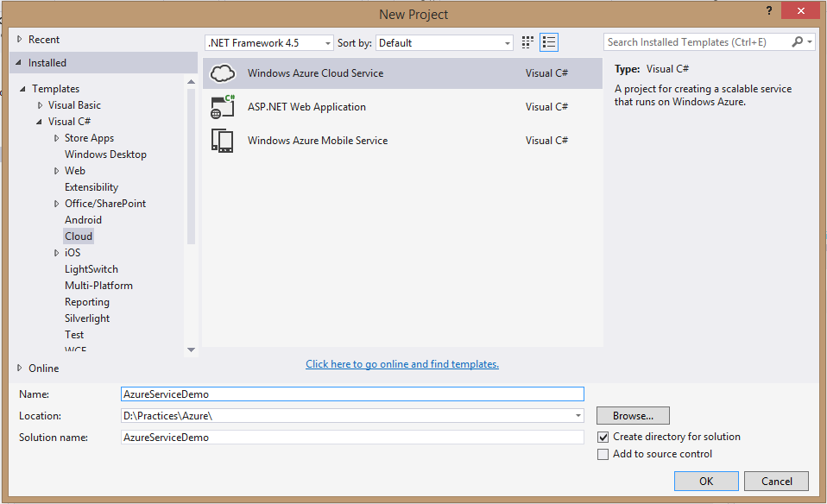This screenshot has width=827, height=504.
Task: Click the tree scrollbar down arrow
Action: (x=191, y=350)
